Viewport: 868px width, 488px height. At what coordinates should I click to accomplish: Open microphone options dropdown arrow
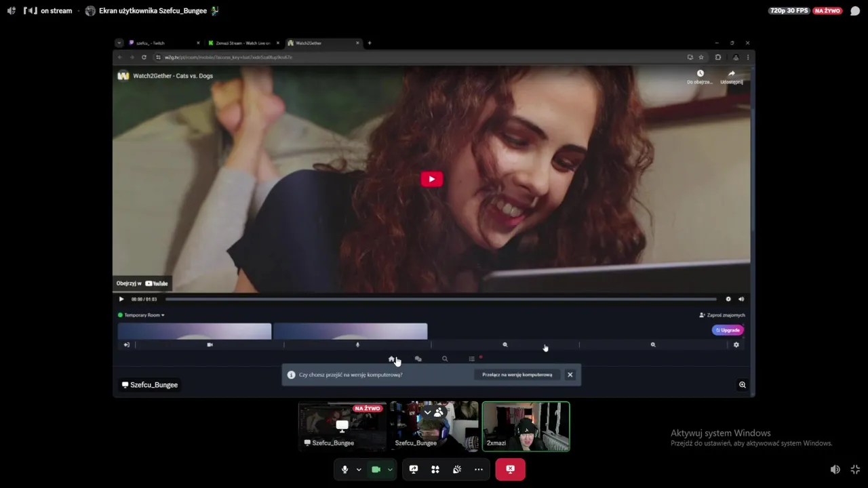(x=359, y=469)
